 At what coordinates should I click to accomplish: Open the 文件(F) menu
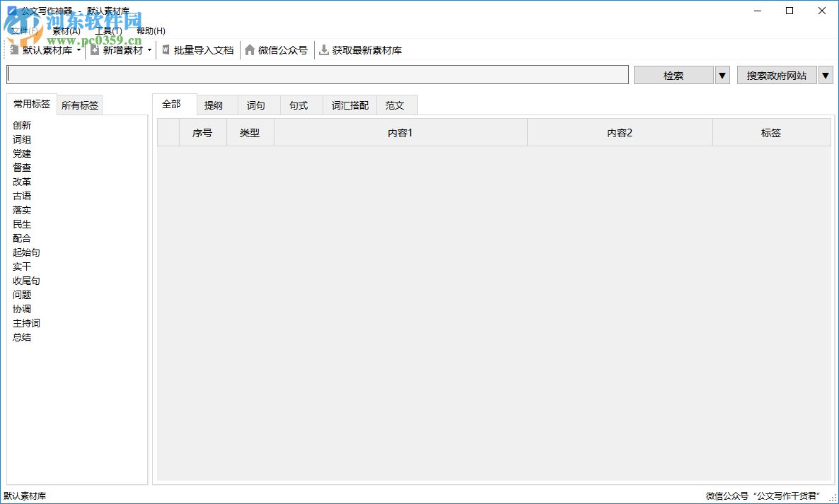tap(25, 31)
